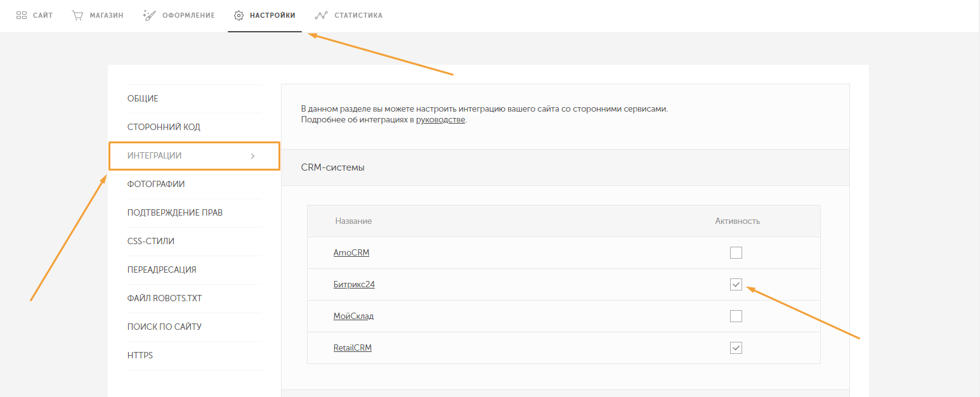Viewport: 980px width, 397px height.
Task: Click the graph icon for Статистика
Action: click(321, 15)
